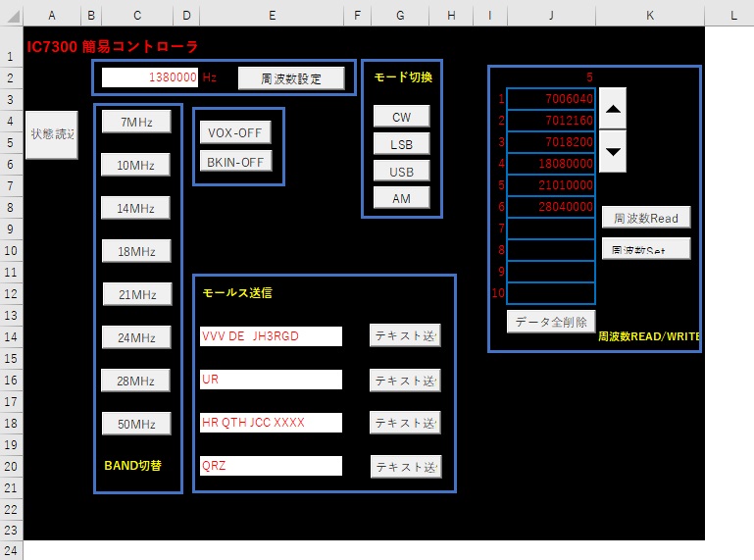Click the up arrow spin button

(x=612, y=109)
